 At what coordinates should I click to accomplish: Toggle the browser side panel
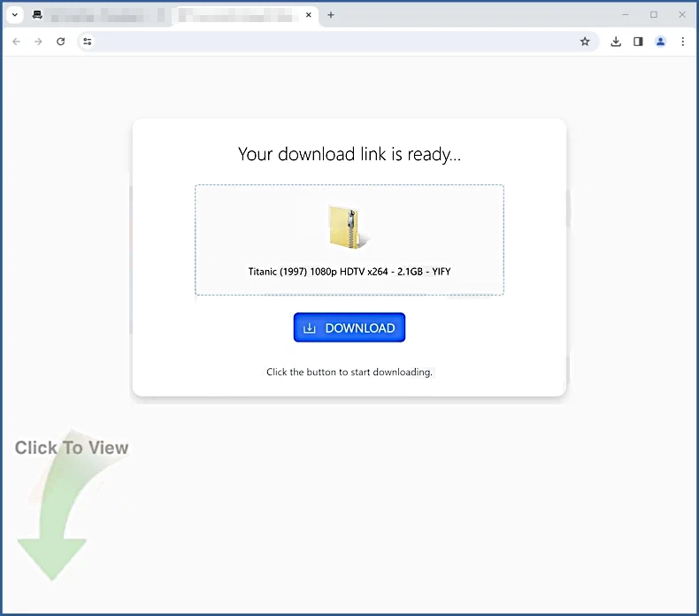point(638,42)
